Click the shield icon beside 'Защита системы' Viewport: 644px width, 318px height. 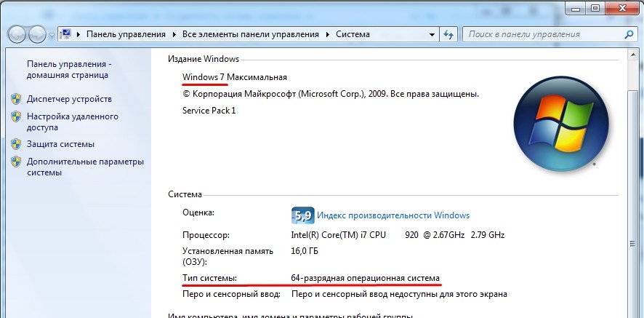16,143
